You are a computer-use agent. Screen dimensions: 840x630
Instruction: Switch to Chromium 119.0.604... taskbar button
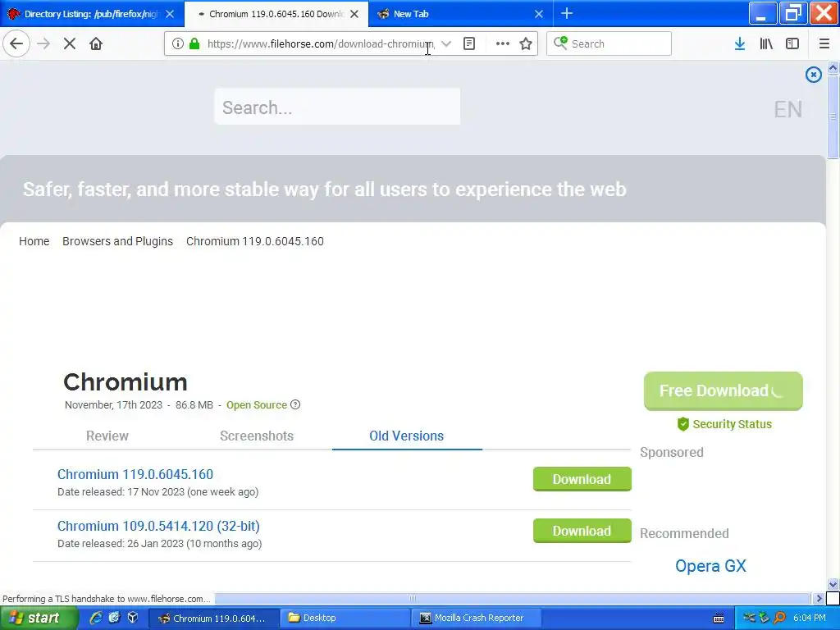[x=214, y=618]
